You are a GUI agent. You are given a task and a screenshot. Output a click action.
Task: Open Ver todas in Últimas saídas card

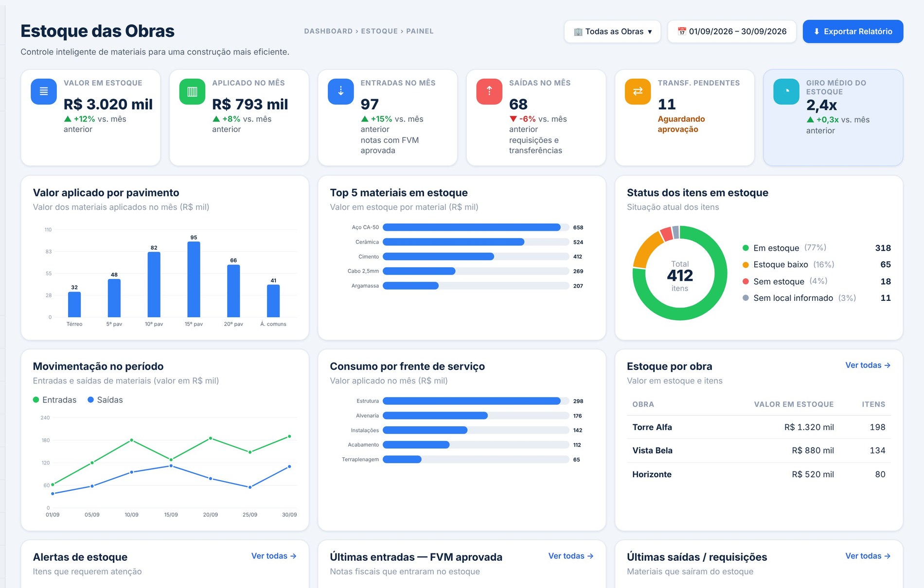pos(868,556)
